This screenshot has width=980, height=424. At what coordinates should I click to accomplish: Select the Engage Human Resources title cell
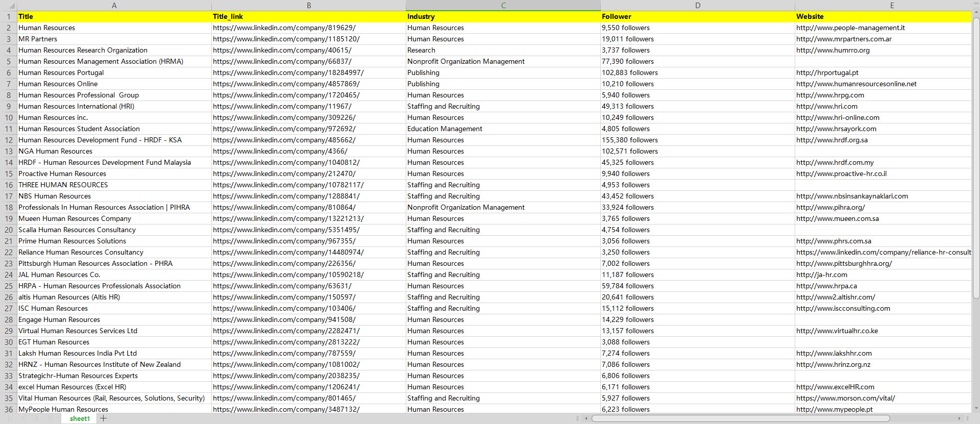pos(59,319)
